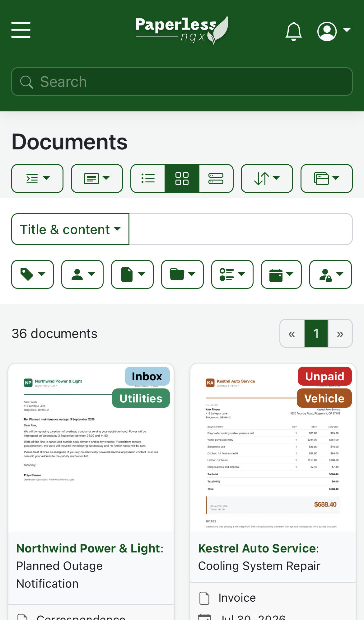Screen dimensions: 364x620
Task: Click the Inbox tag badge
Action: pyautogui.click(x=147, y=376)
